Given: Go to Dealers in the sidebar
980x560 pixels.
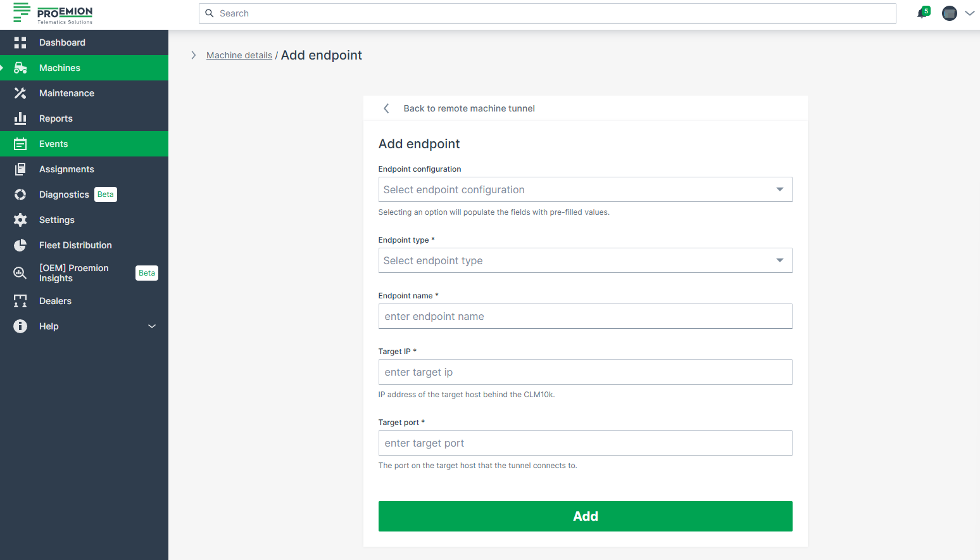Looking at the screenshot, I should [x=55, y=301].
